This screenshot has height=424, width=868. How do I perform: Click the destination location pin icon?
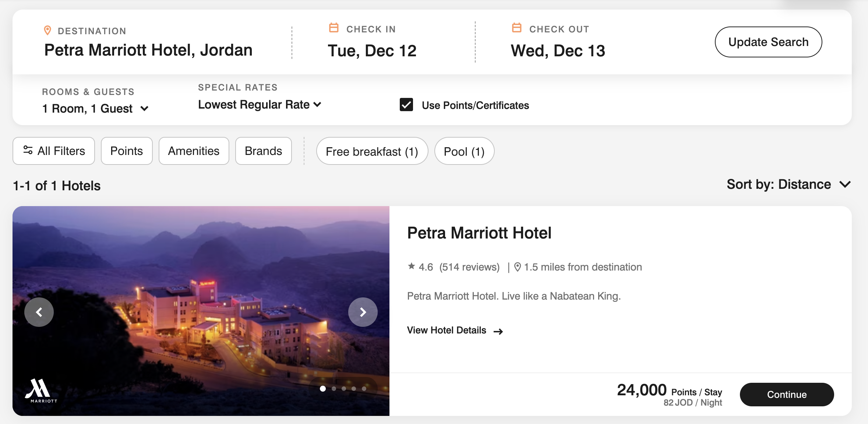(x=47, y=31)
